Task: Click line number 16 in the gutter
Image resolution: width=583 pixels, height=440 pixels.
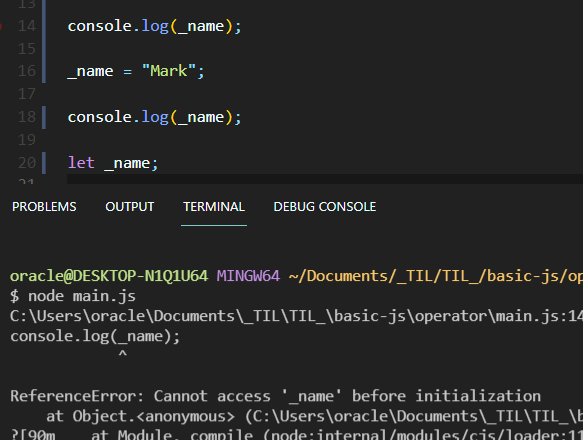Action: pos(27,71)
